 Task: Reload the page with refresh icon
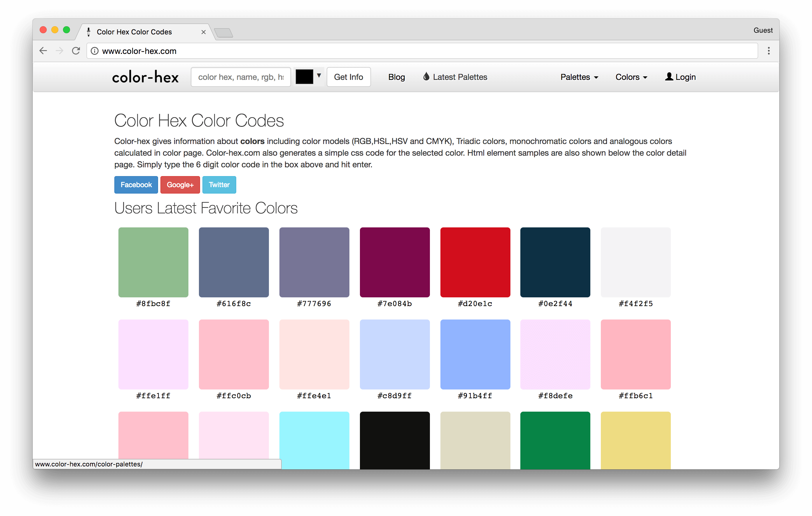point(76,51)
